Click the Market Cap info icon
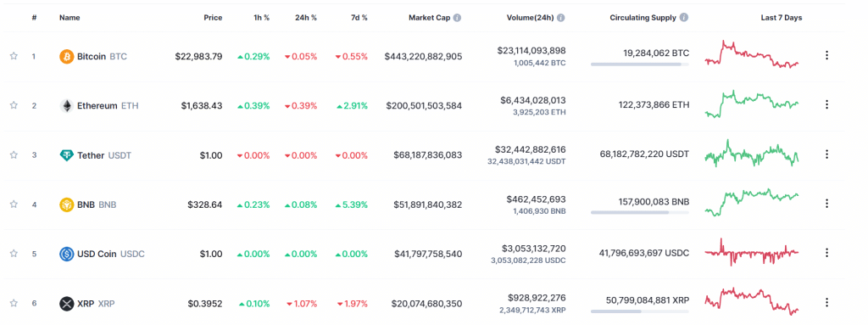The height and width of the screenshot is (325, 868). (x=457, y=18)
